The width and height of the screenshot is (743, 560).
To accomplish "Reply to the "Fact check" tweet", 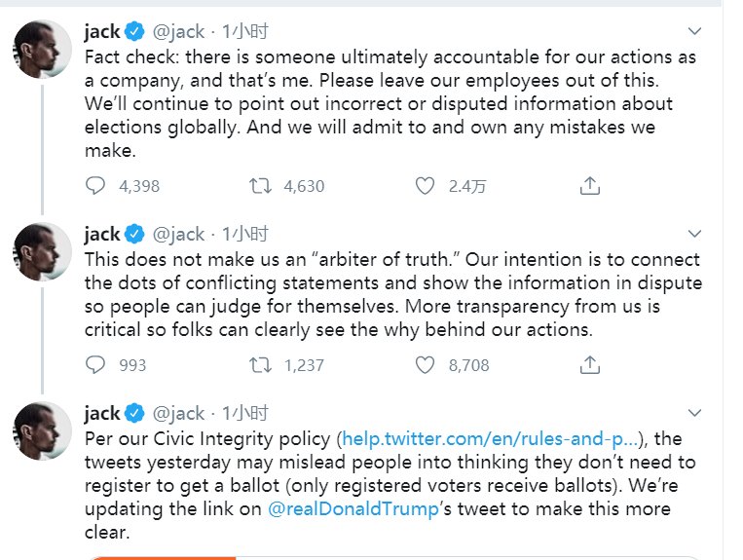I will tap(95, 186).
